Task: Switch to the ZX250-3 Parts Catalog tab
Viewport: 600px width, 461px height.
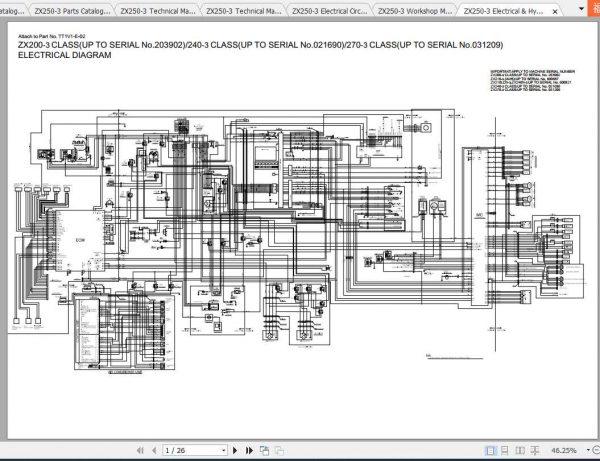Action: pos(72,11)
